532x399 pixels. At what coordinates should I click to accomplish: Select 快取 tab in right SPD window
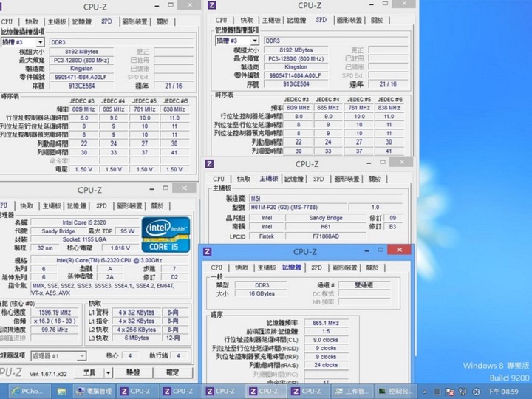247,21
